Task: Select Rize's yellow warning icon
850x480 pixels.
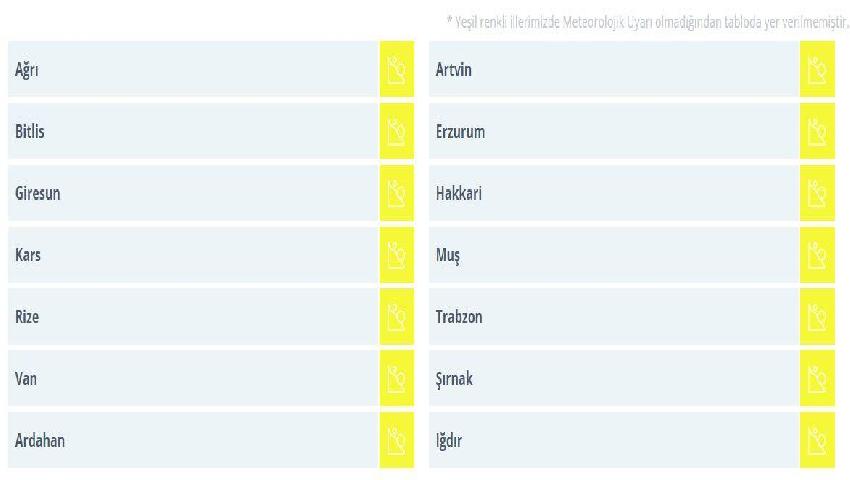Action: coord(396,316)
